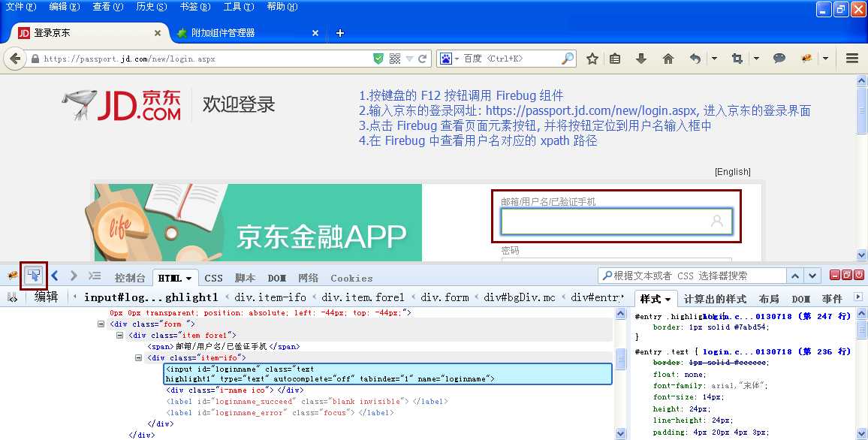Switch to the 网络 Firebug tab
868x440 pixels.
pos(308,278)
